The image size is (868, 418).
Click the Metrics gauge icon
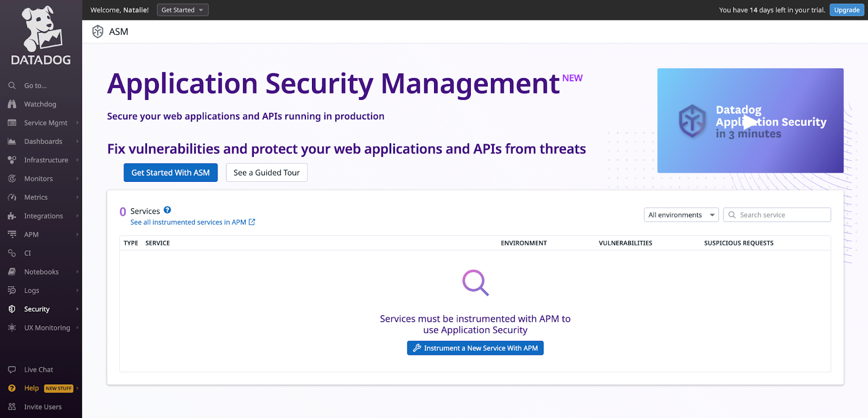(12, 198)
